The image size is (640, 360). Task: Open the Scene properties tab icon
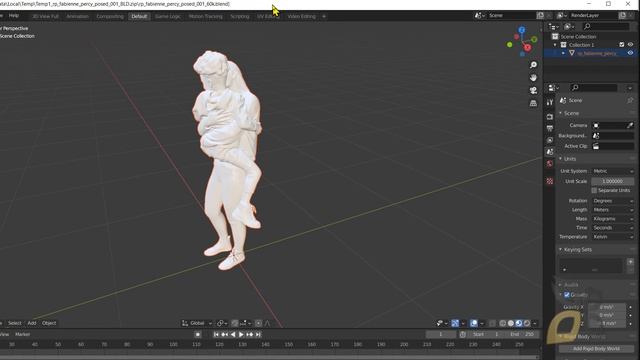pyautogui.click(x=550, y=151)
